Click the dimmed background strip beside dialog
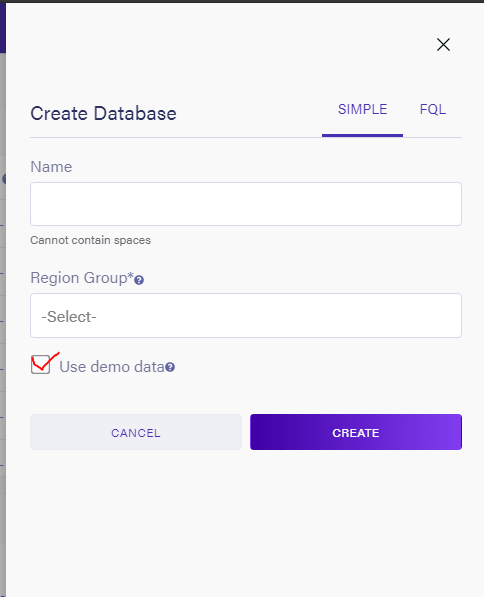The width and height of the screenshot is (484, 597). pyautogui.click(x=3, y=324)
